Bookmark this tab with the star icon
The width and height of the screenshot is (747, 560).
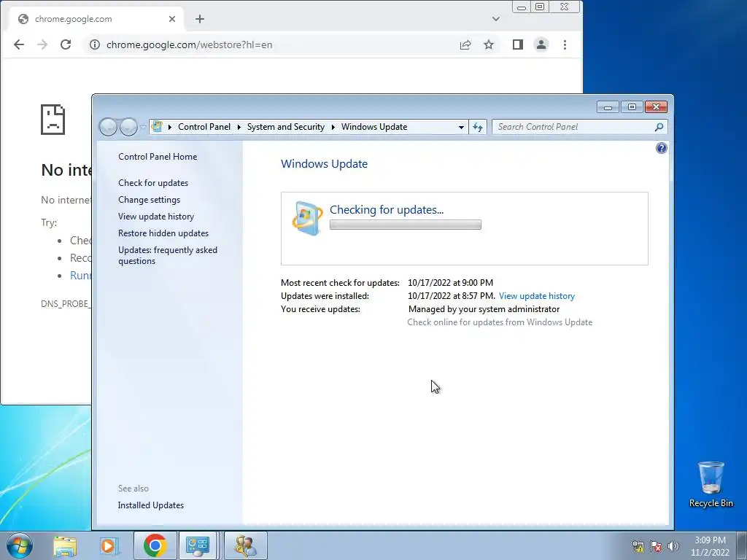click(489, 44)
